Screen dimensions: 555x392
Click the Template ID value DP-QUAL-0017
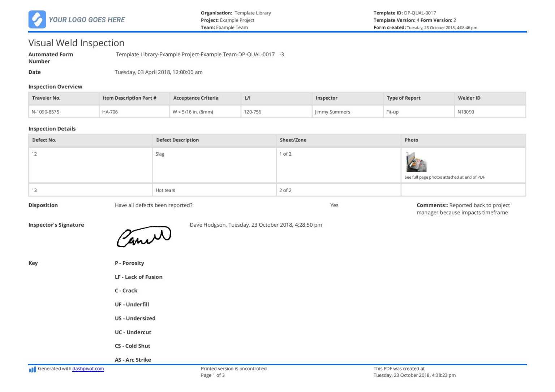(420, 13)
